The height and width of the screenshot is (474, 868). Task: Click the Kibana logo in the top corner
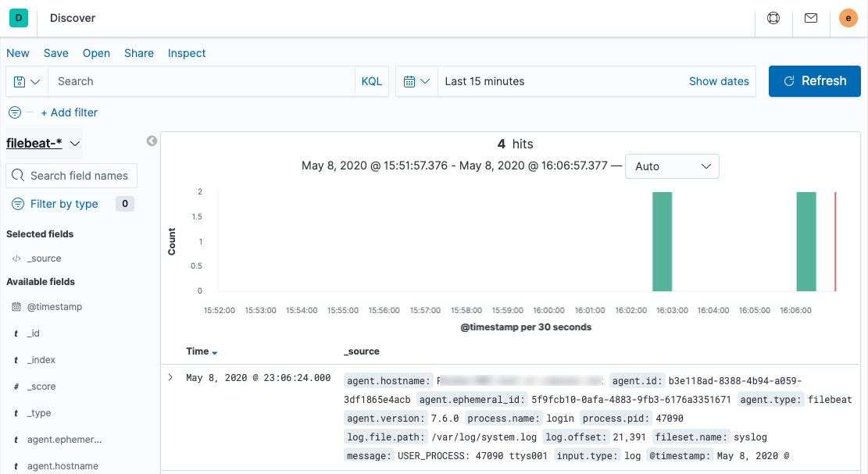17,17
